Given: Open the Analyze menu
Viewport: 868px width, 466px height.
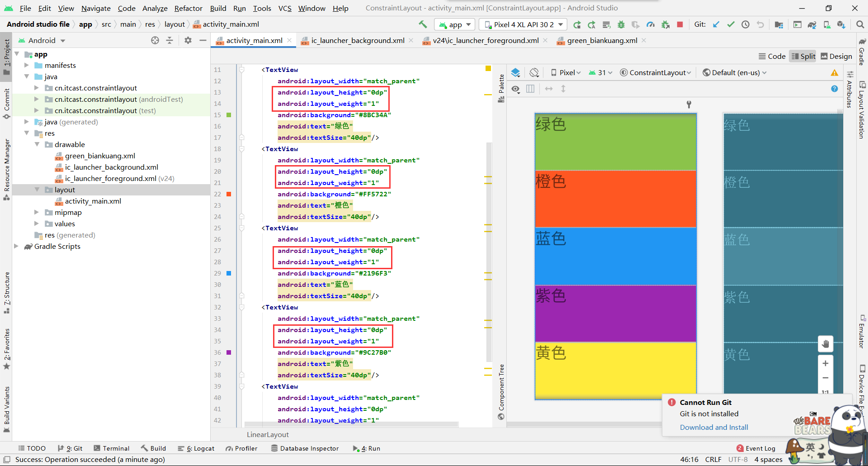Looking at the screenshot, I should coord(155,8).
